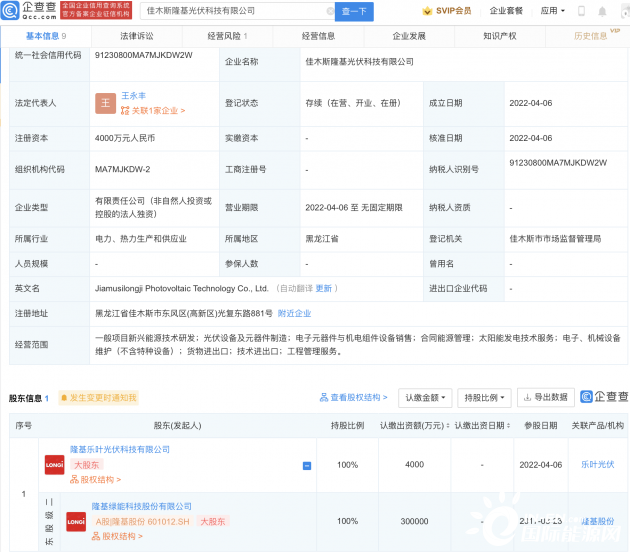Viewport: 630px width, 552px height.
Task: Switch to the 知识产权 tab
Action: [500, 36]
